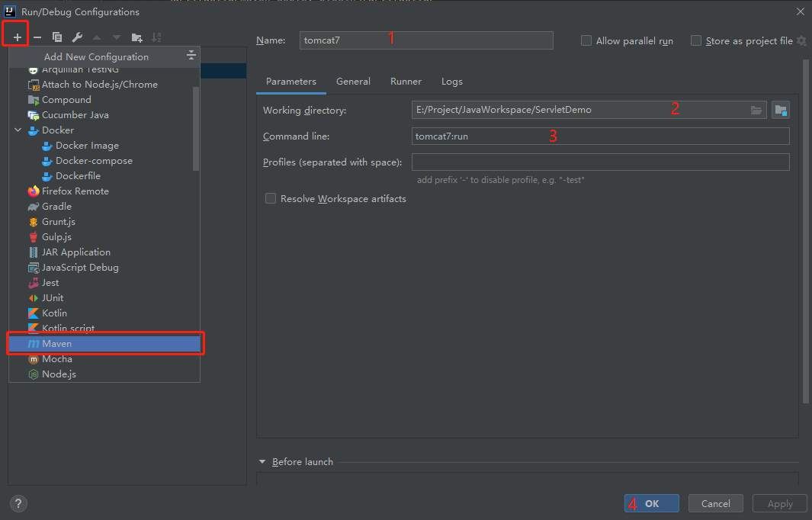Open the Runner tab
The image size is (812, 520).
406,82
